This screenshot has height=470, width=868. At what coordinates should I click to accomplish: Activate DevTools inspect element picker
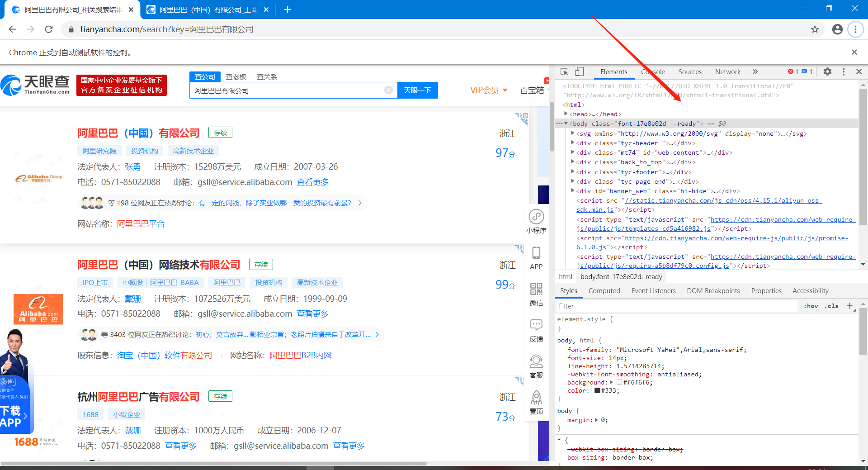point(564,72)
